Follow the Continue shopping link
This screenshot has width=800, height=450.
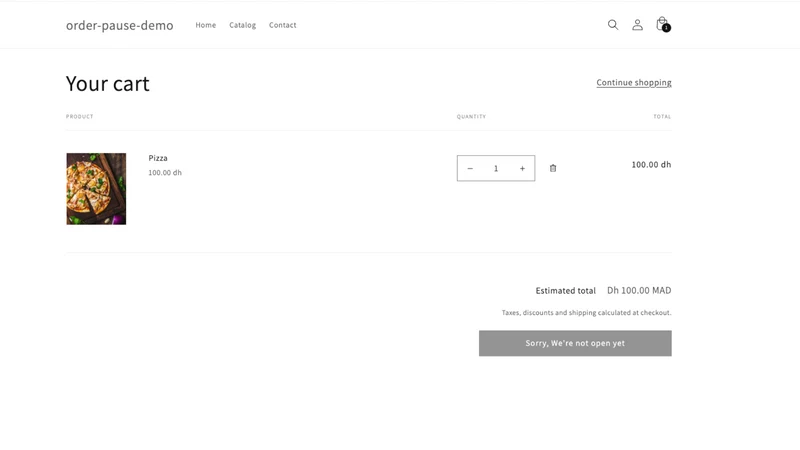634,82
